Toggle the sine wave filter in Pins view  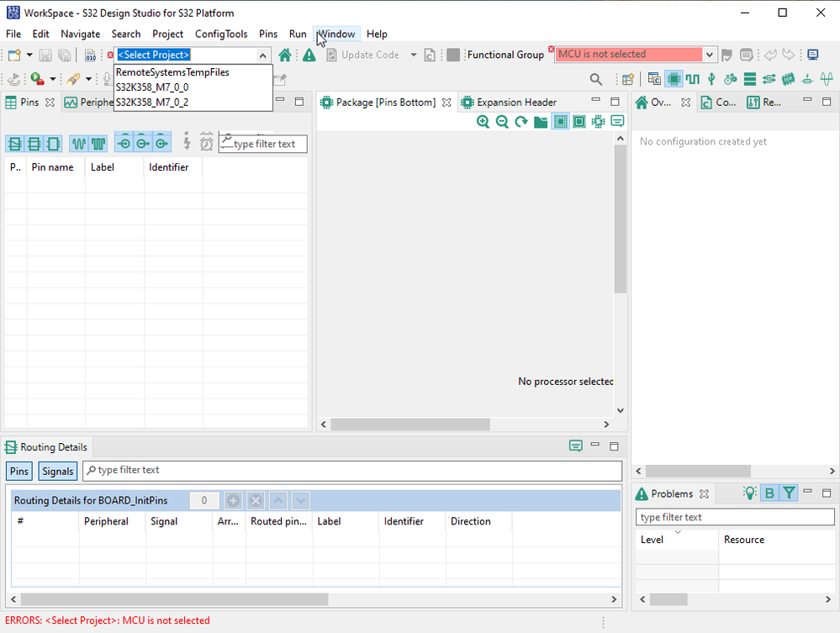[x=79, y=144]
